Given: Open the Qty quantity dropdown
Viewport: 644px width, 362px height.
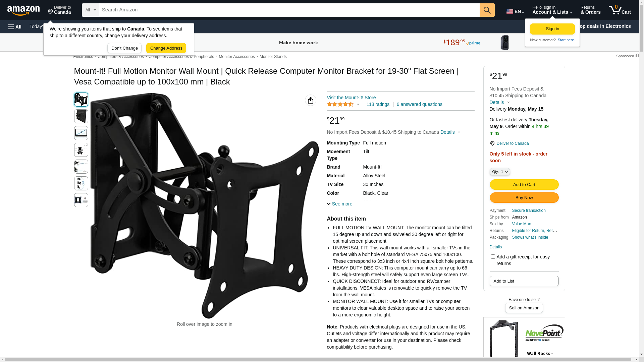Looking at the screenshot, I should point(500,172).
